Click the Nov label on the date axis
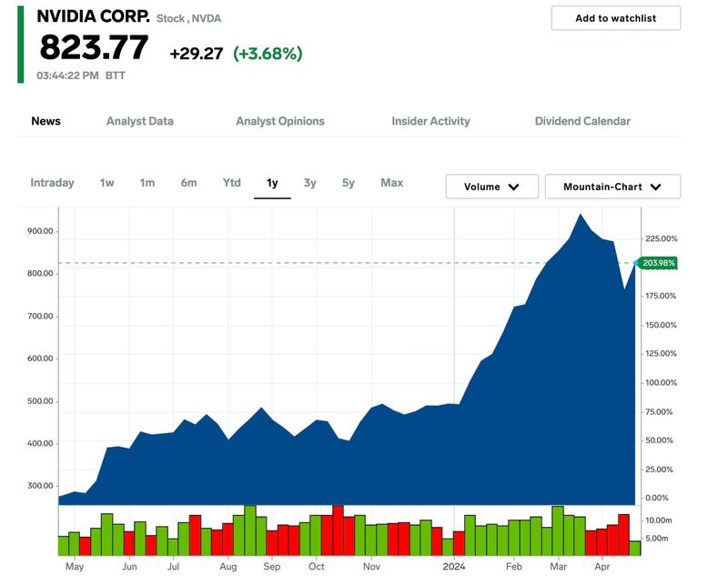The height and width of the screenshot is (586, 728). [x=371, y=567]
